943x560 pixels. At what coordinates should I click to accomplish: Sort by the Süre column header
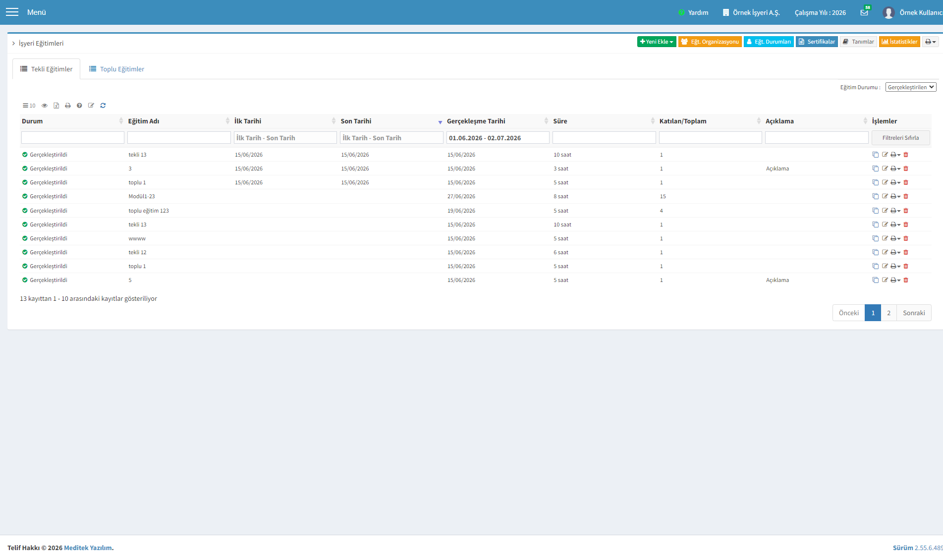coord(604,121)
